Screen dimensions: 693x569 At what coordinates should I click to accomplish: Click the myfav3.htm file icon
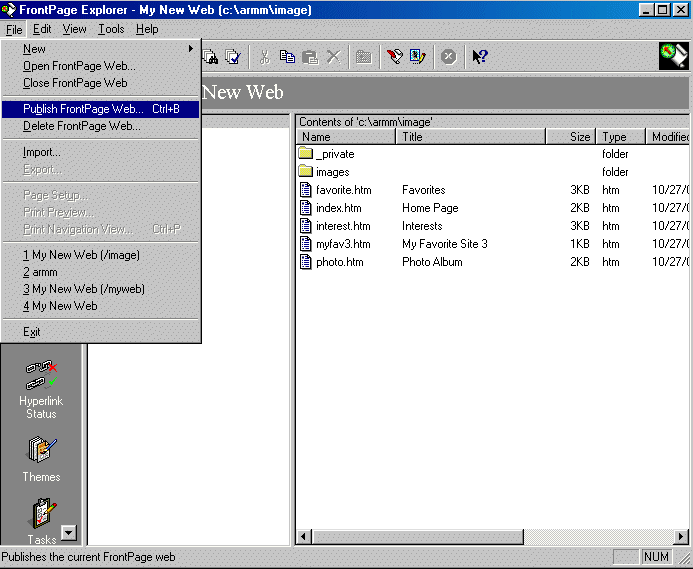[305, 244]
